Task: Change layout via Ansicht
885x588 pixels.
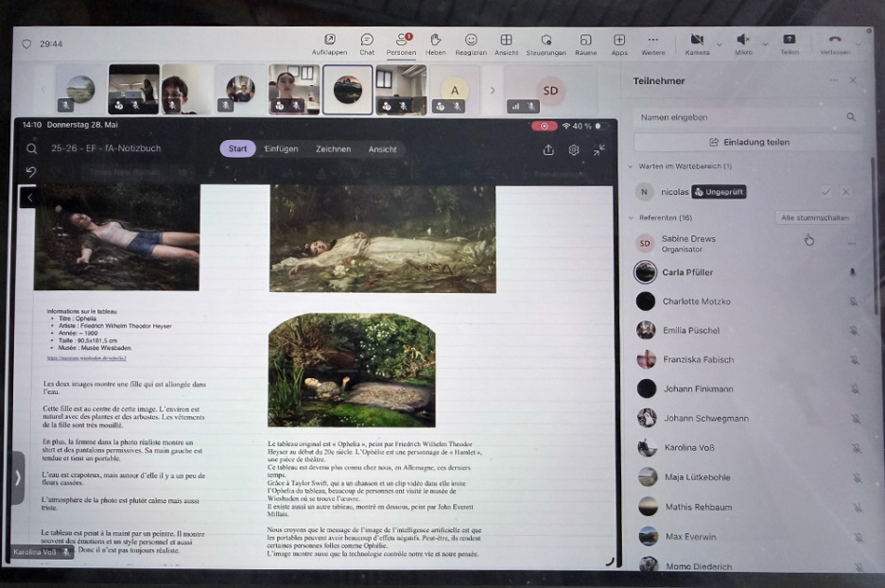Action: click(x=506, y=44)
